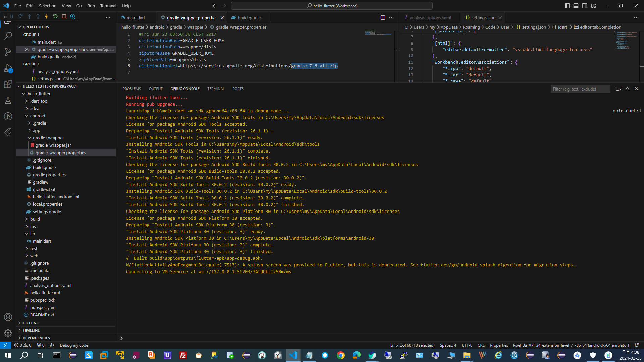644x362 pixels.
Task: Close the gradle-wrapper.properties tab
Action: 222,18
